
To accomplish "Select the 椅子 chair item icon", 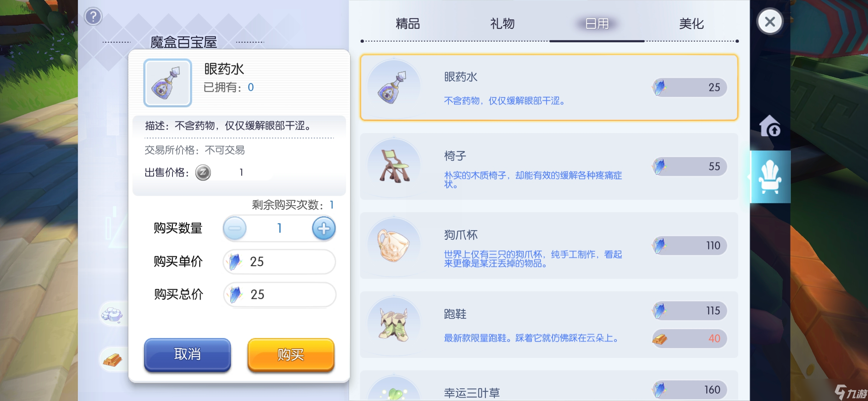I will pos(394,166).
